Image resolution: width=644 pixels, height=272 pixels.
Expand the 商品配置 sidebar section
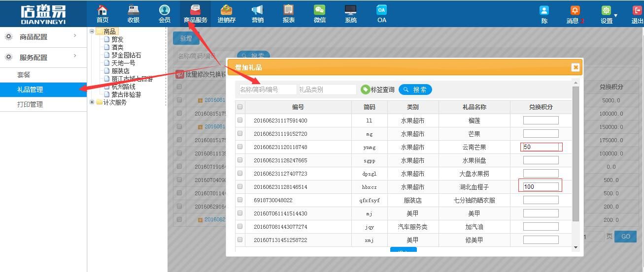pyautogui.click(x=43, y=37)
